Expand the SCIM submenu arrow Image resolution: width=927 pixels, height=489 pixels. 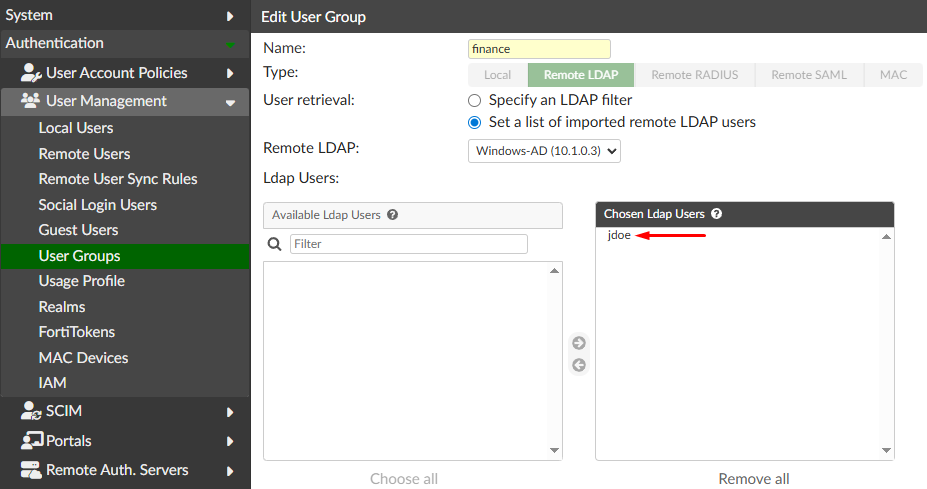pos(230,412)
